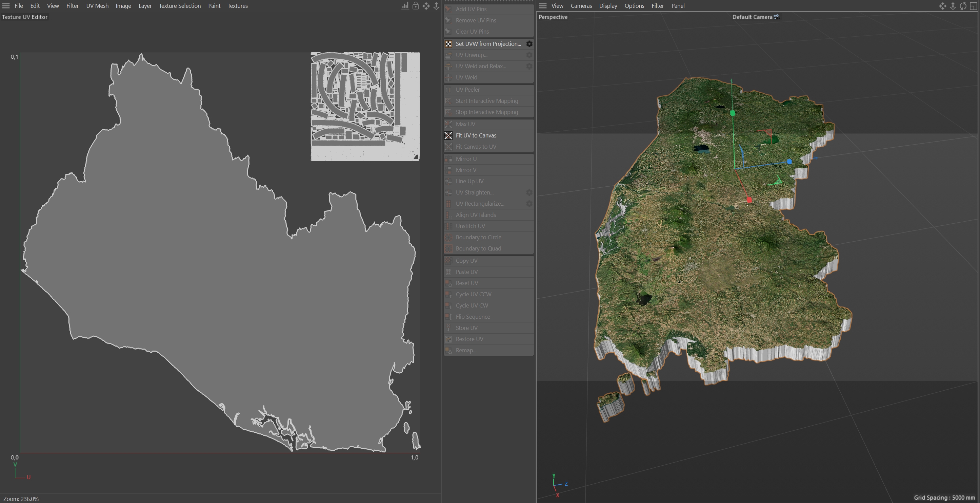
Task: Click the dolly icon in UV editor header
Action: [436, 6]
